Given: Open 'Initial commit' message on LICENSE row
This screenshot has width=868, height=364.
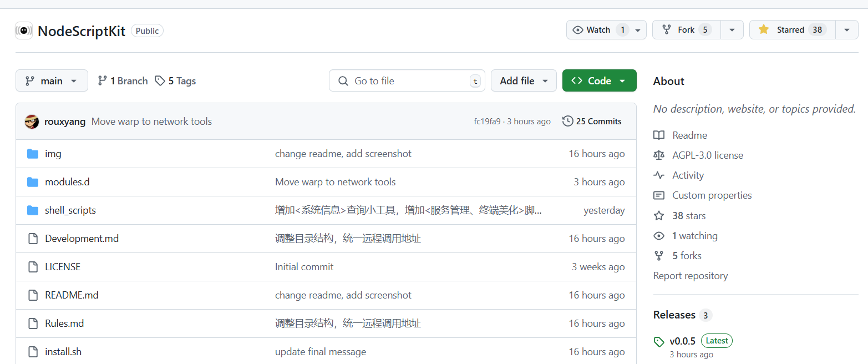Looking at the screenshot, I should click(304, 267).
